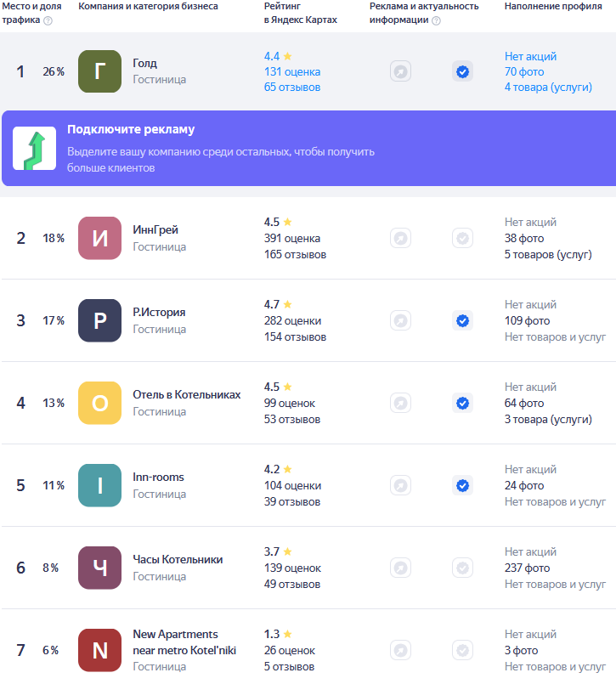Click '5 отзывов' for New Apartments
Image resolution: width=616 pixels, height=684 pixels.
pos(289,666)
